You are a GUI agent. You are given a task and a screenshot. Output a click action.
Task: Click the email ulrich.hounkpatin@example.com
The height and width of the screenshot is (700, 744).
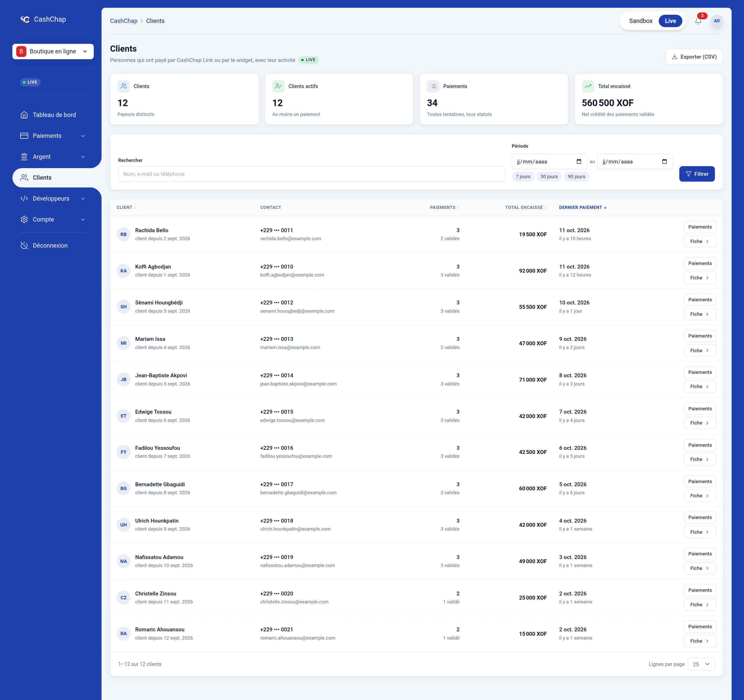295,529
